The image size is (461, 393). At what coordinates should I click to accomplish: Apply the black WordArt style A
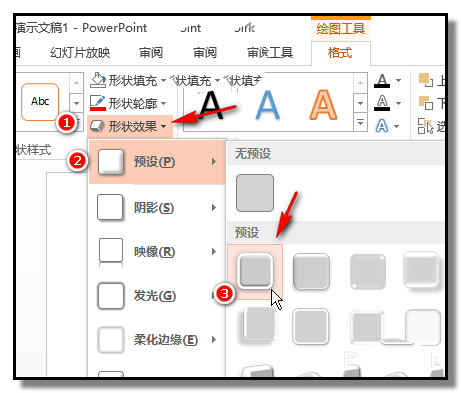click(x=212, y=105)
